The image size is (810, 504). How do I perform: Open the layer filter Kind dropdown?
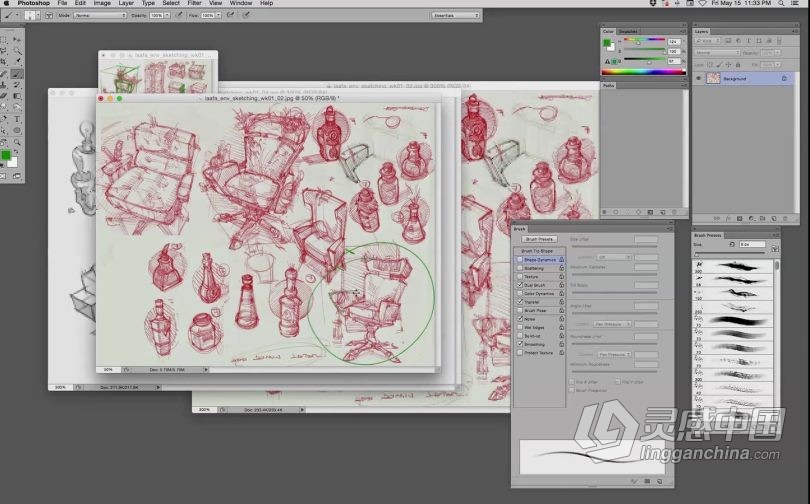(x=708, y=41)
